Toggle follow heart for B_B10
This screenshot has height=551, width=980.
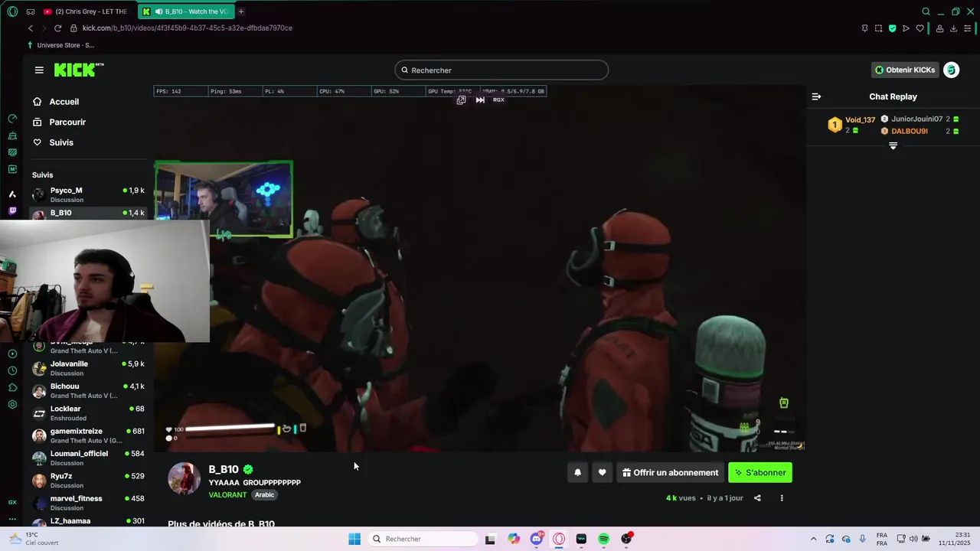603,472
